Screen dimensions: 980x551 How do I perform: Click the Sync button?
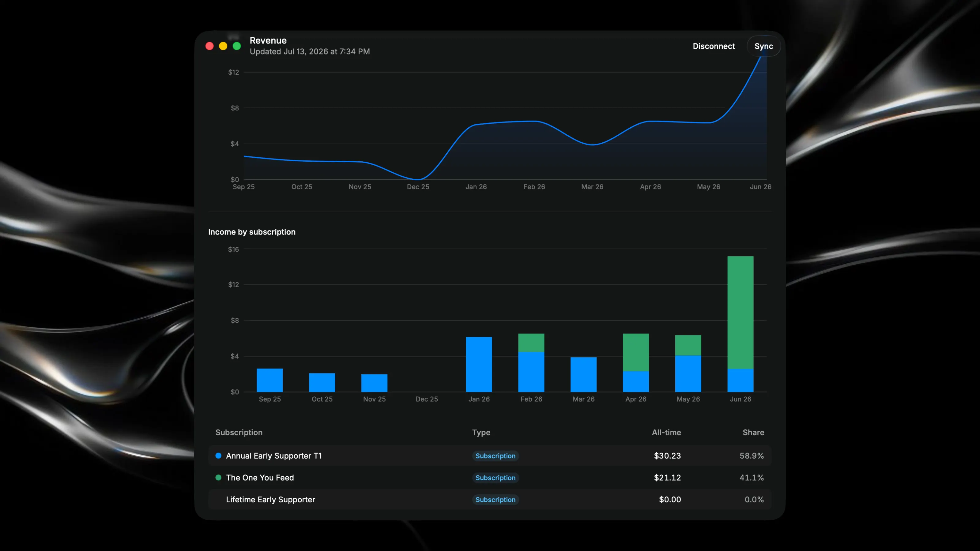coord(763,46)
